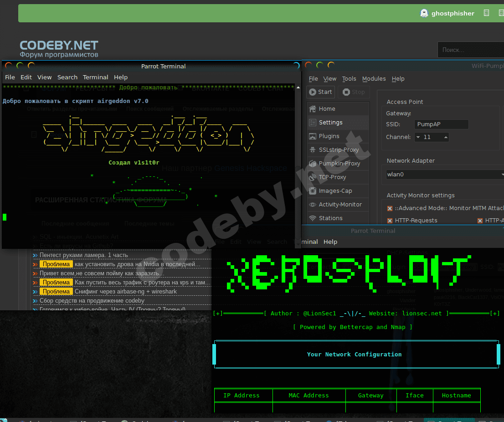This screenshot has width=504, height=422.
Task: Click the MAC Address column header
Action: click(309, 396)
